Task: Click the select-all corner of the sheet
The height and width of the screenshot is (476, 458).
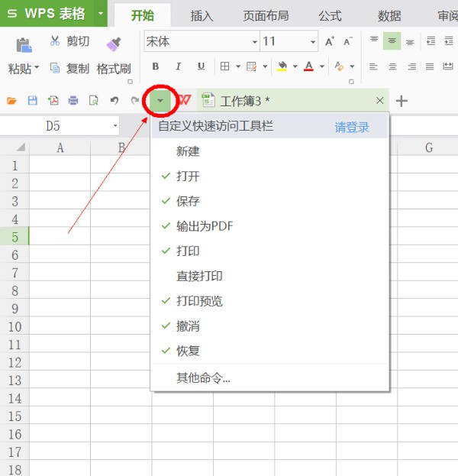Action: coord(20,147)
